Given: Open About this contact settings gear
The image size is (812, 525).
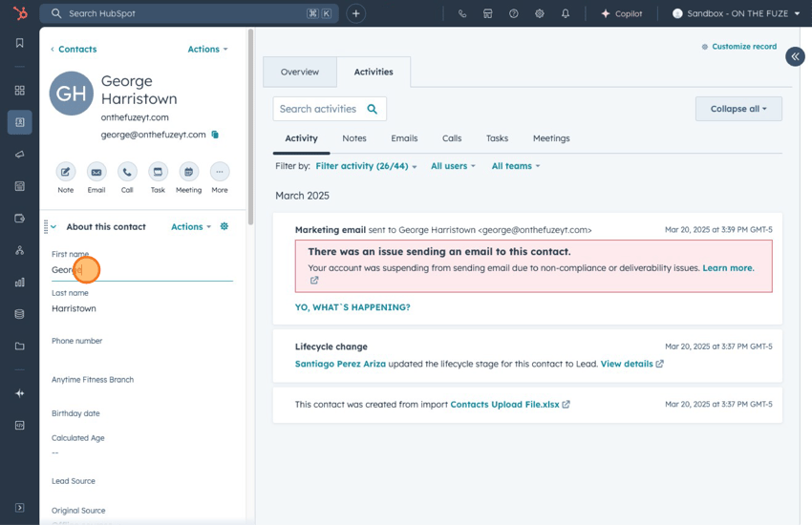Looking at the screenshot, I should (224, 226).
